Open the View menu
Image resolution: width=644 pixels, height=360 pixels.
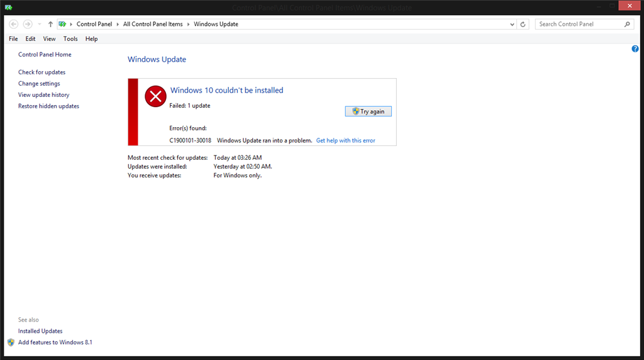49,38
